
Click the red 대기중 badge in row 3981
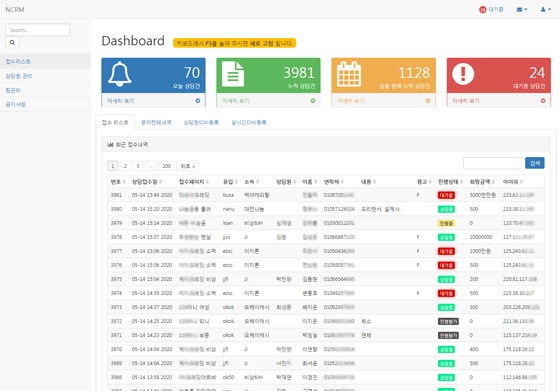click(446, 195)
